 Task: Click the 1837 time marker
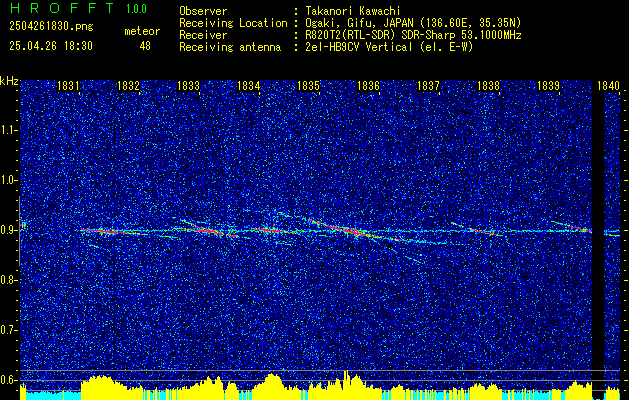point(428,86)
